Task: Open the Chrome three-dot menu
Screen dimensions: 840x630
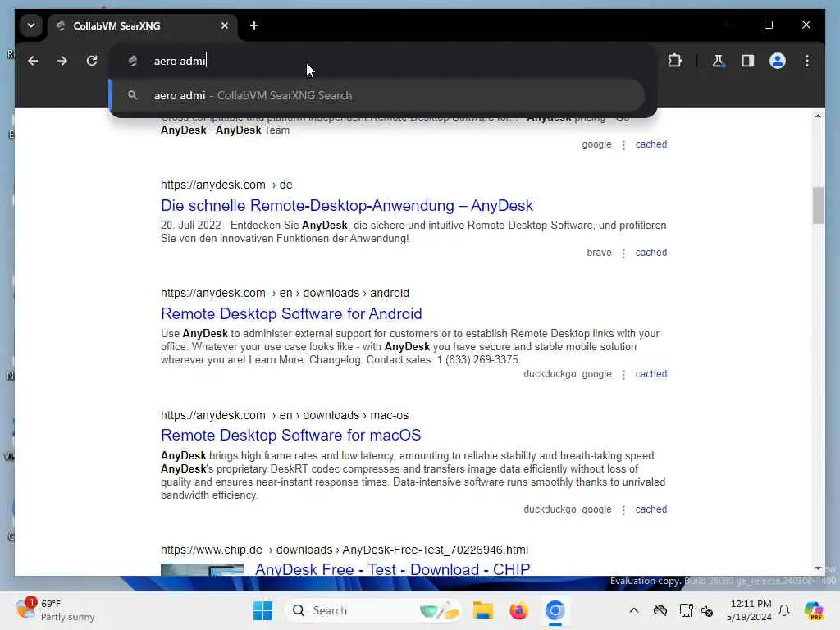Action: click(807, 61)
